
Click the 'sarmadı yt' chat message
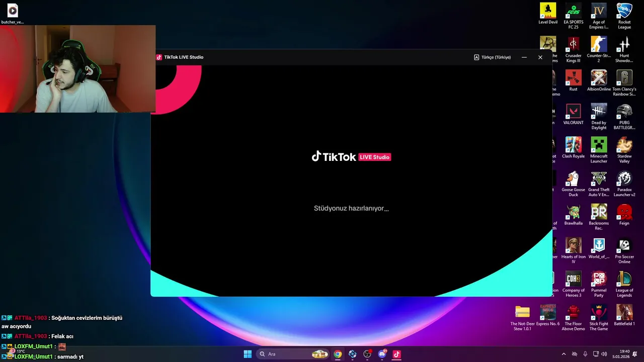(x=70, y=356)
